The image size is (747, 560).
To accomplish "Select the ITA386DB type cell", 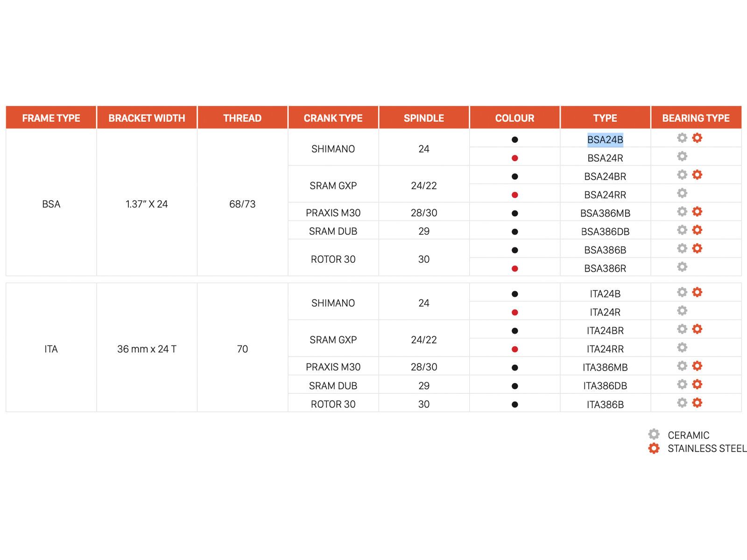I will 605,386.
